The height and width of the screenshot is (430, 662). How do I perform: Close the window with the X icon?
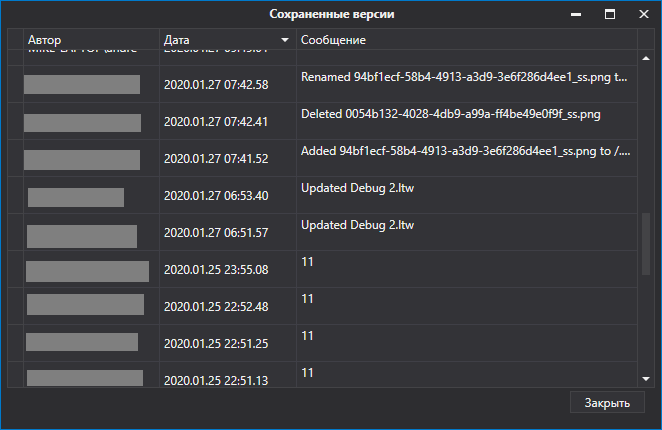pyautogui.click(x=643, y=14)
